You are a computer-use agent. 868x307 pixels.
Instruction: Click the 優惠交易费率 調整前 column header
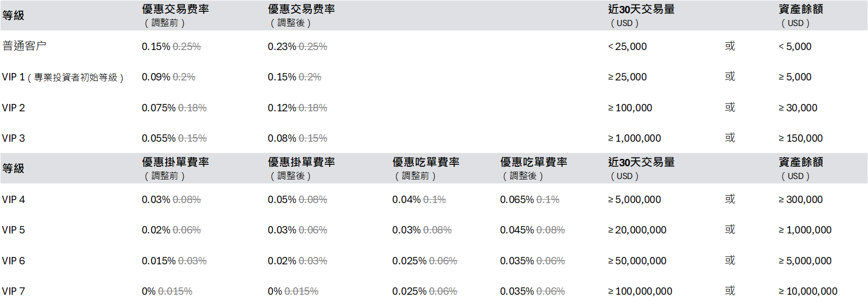point(175,16)
